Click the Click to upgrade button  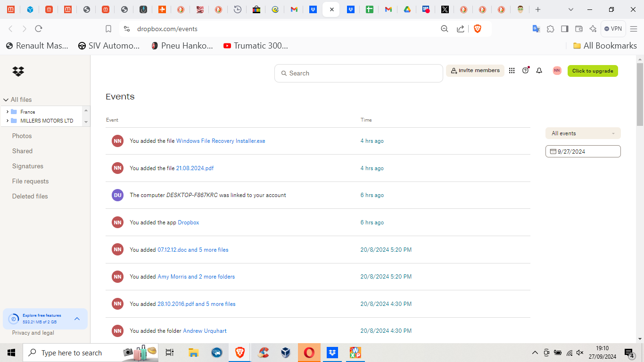[x=592, y=71]
